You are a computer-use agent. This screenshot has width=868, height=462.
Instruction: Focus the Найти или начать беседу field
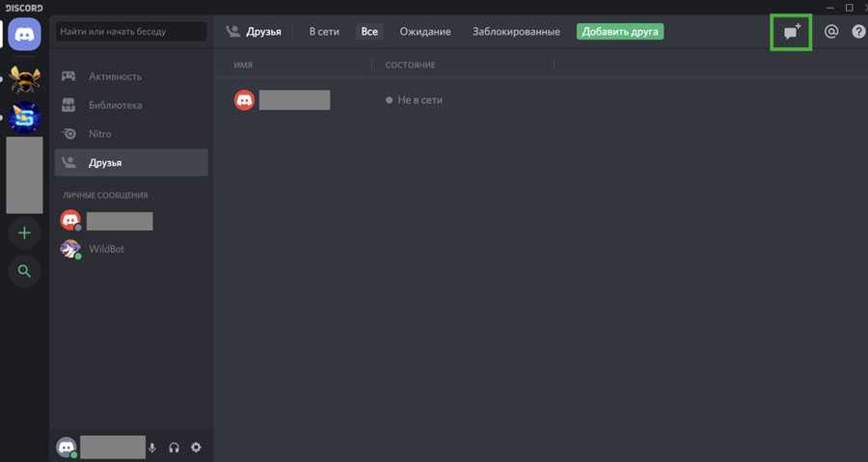click(x=131, y=32)
